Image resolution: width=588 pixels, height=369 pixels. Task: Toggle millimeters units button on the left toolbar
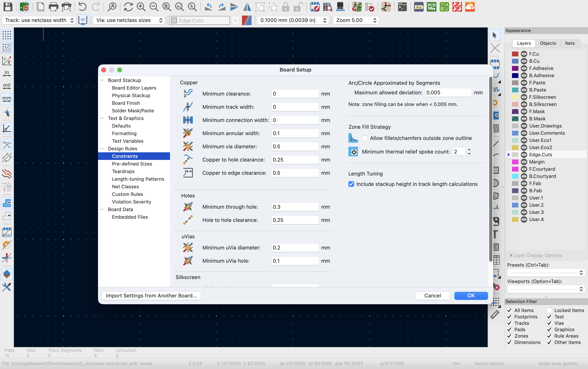(x=7, y=99)
